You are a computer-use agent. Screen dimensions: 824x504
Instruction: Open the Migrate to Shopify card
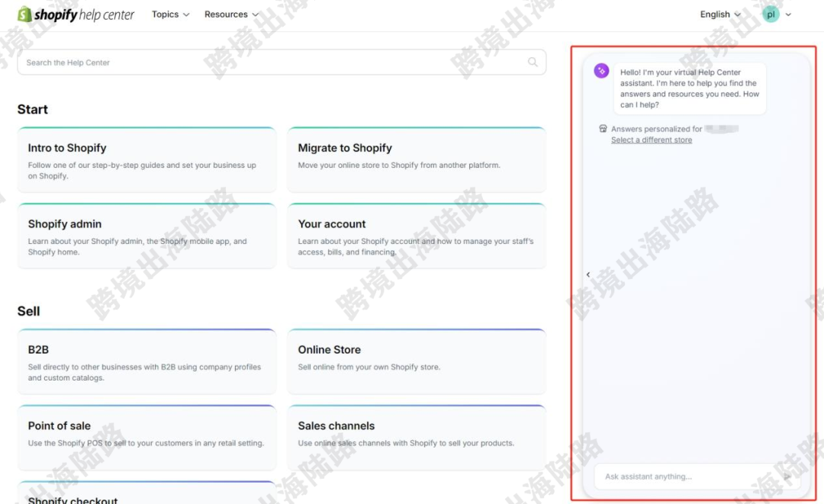pos(417,160)
